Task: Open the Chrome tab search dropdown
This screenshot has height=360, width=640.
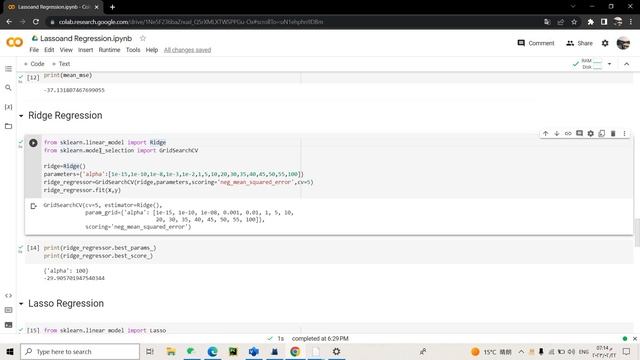Action: pos(573,7)
